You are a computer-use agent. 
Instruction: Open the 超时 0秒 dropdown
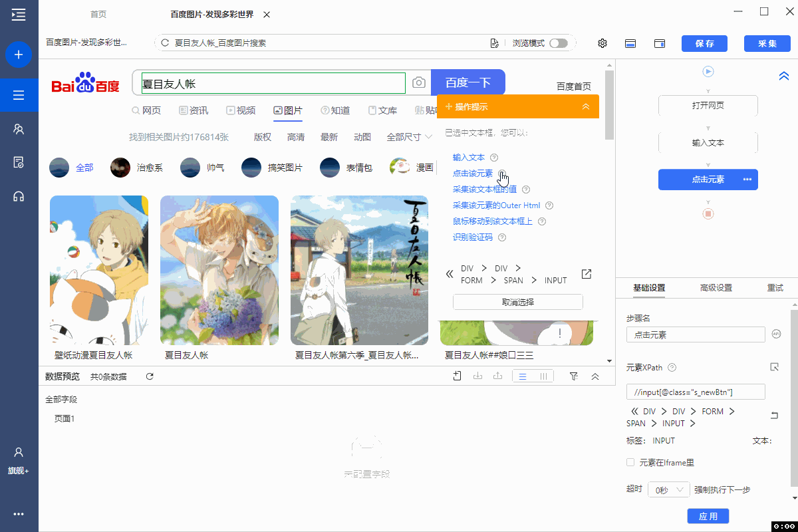[668, 489]
